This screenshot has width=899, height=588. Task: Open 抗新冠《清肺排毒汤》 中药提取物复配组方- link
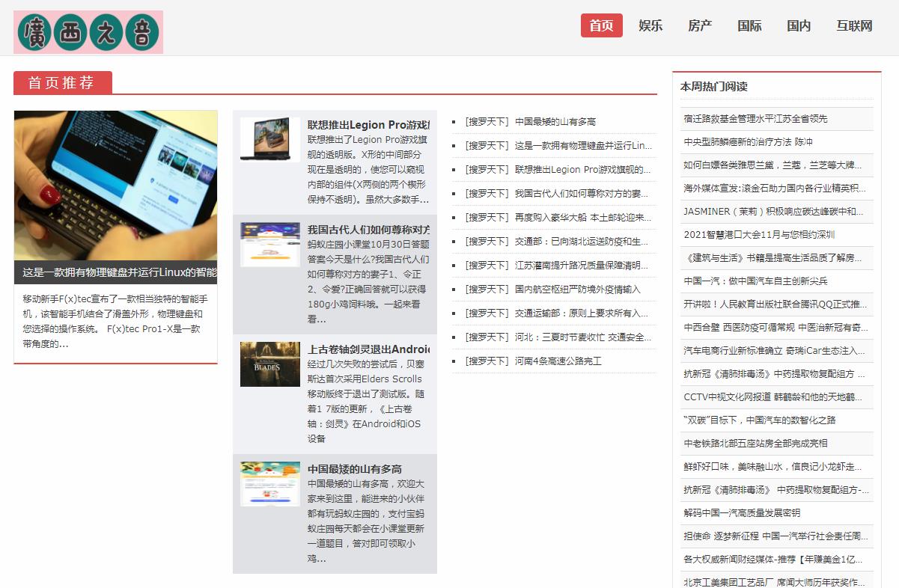pyautogui.click(x=776, y=490)
